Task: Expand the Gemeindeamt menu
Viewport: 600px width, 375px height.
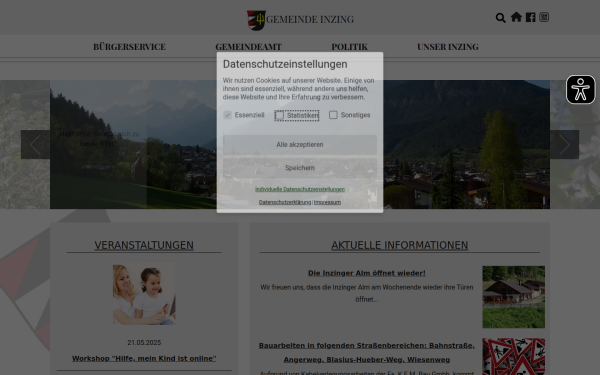Action: pyautogui.click(x=249, y=47)
